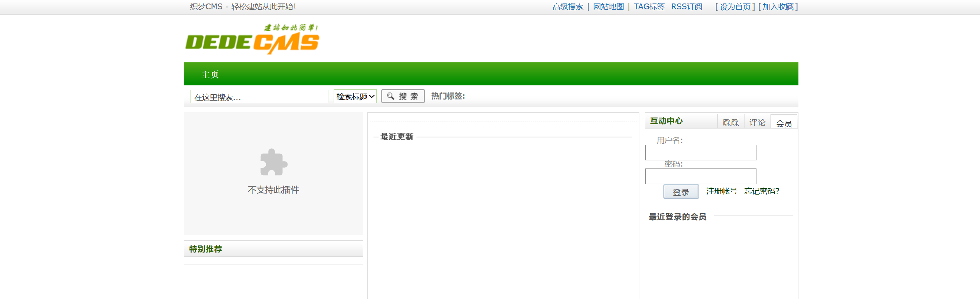Open the 忘记密码? link

pyautogui.click(x=762, y=191)
